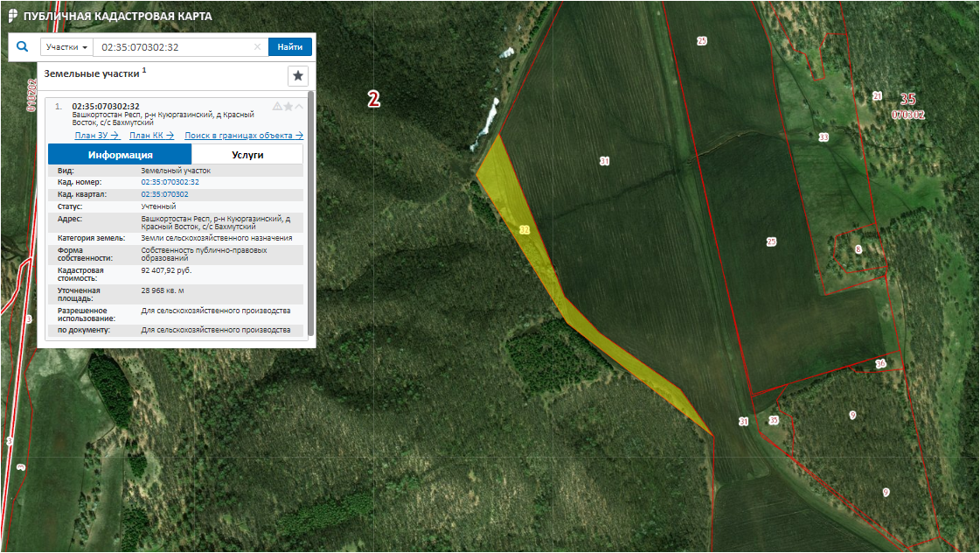Click the Rosreestr logo in header
980x553 pixels.
[11, 16]
